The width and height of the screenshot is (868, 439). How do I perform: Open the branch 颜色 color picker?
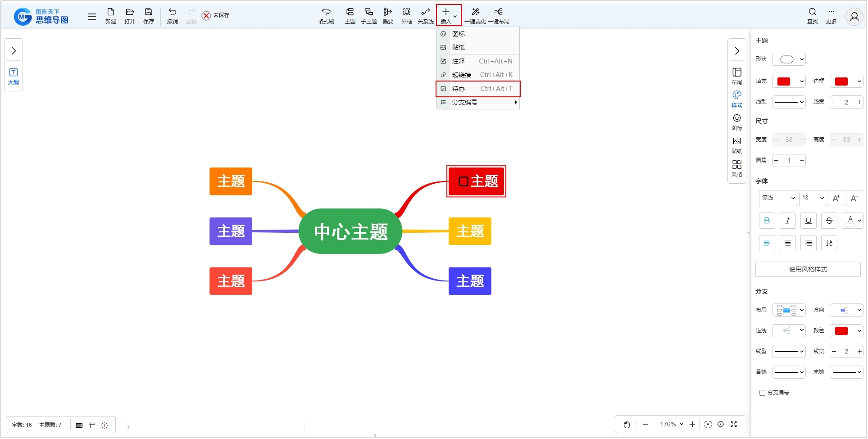[x=846, y=331]
